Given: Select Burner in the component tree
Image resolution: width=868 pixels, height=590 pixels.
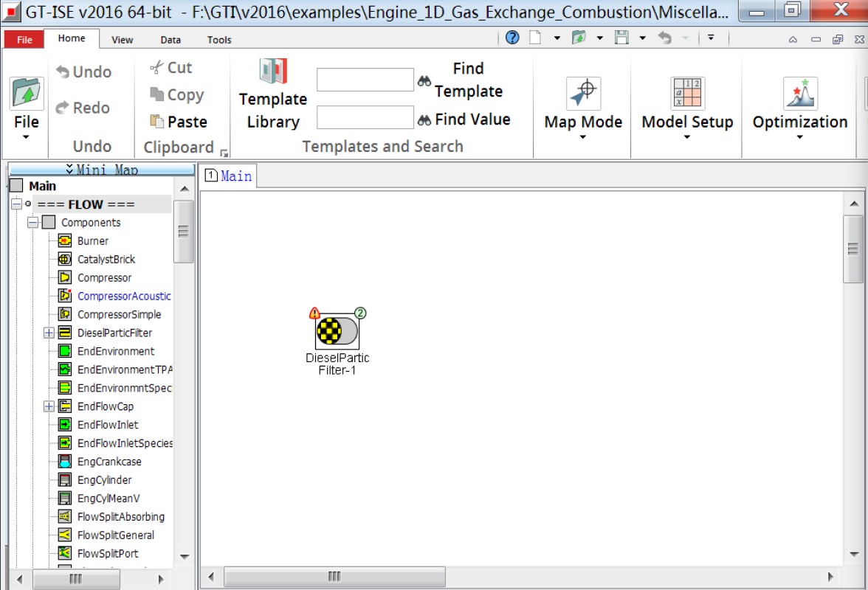Looking at the screenshot, I should pyautogui.click(x=93, y=240).
